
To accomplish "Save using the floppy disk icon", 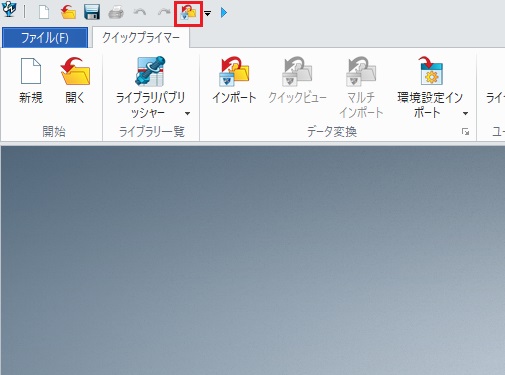I will pos(92,13).
